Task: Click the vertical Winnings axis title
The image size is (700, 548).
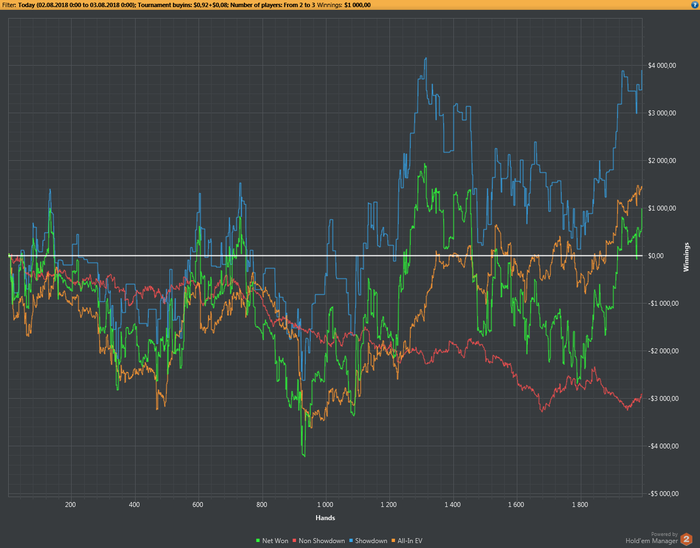Action: click(x=686, y=257)
